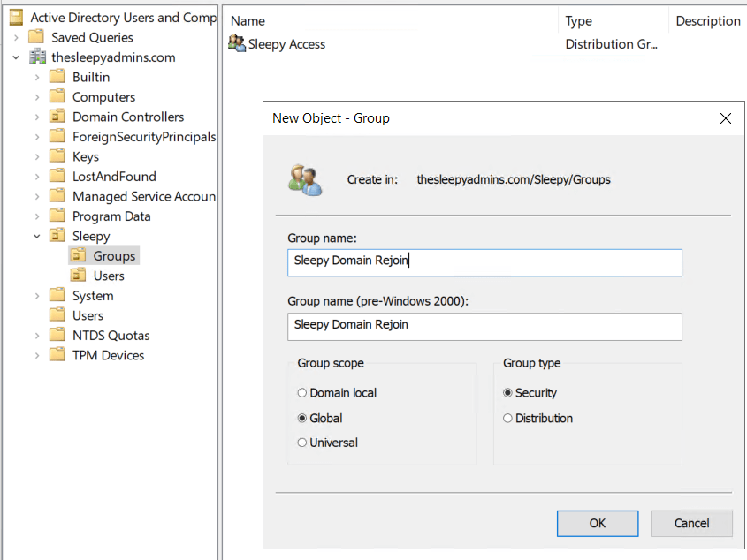Select the Distribution group type
This screenshot has height=560, width=747.
point(507,418)
